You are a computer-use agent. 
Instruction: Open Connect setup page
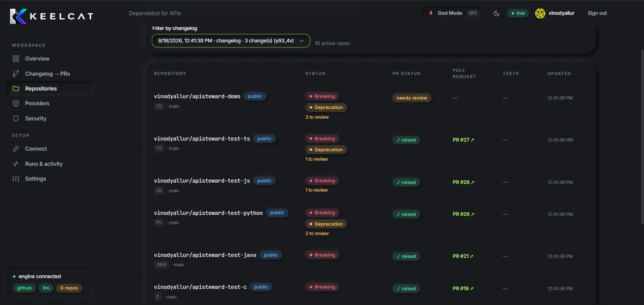[36, 149]
